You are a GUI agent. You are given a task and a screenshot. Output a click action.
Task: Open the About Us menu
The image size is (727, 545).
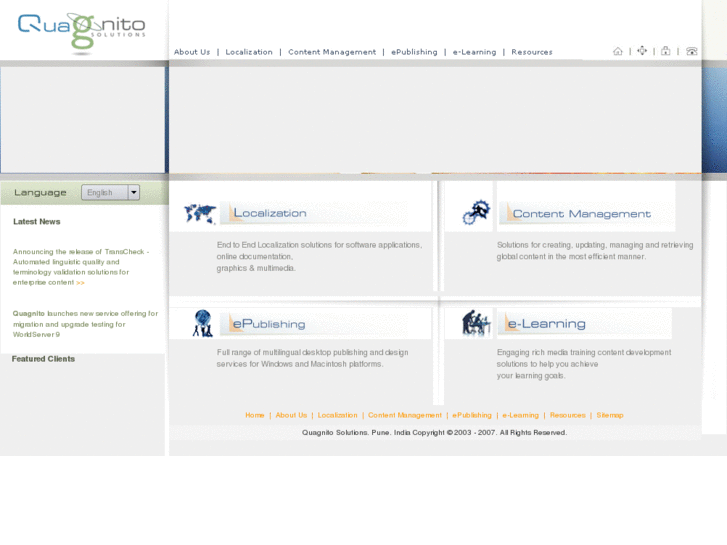tap(192, 52)
